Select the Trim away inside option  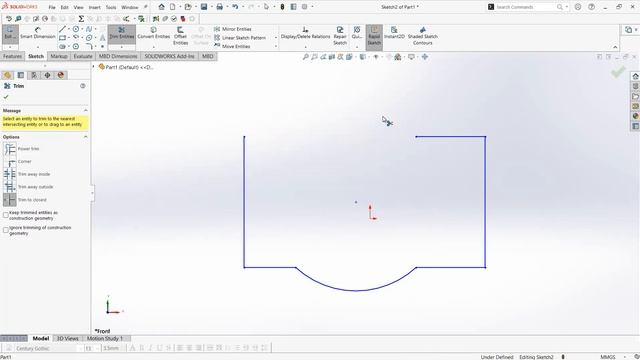point(27,174)
